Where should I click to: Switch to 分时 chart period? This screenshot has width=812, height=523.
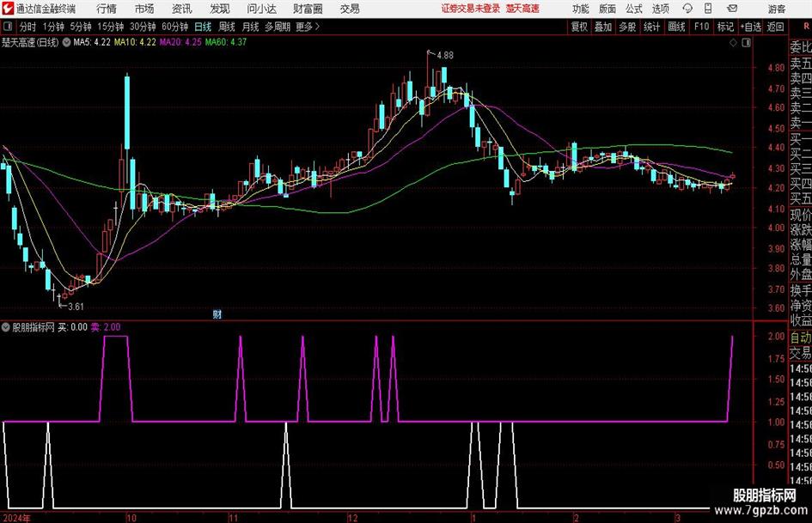27,27
